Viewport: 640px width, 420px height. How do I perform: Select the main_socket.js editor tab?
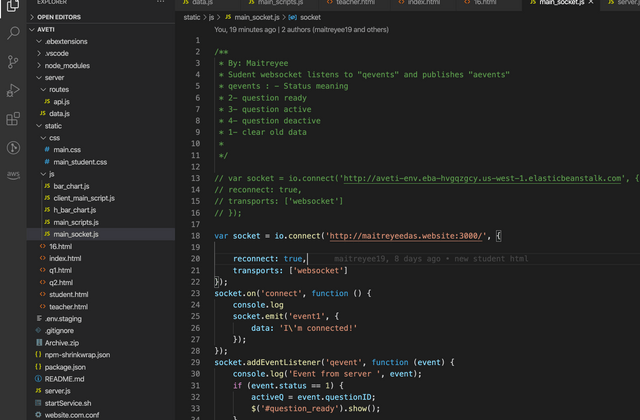(562, 2)
